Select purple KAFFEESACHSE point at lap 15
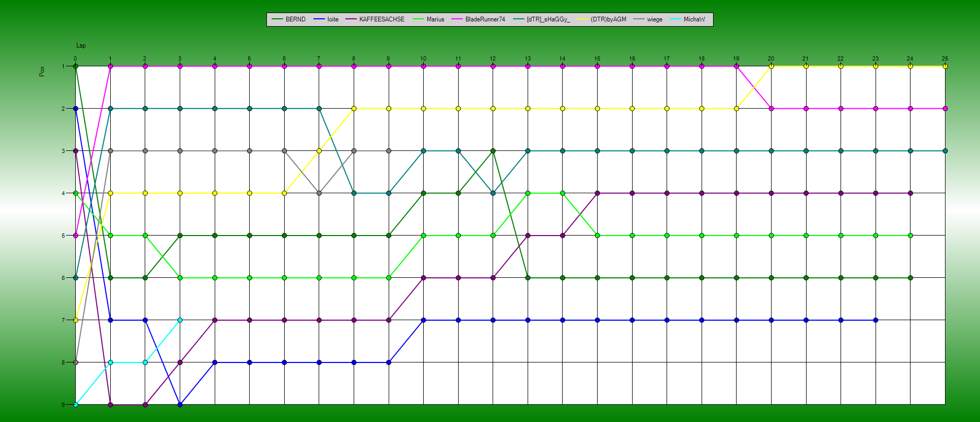This screenshot has height=422, width=980. (597, 193)
